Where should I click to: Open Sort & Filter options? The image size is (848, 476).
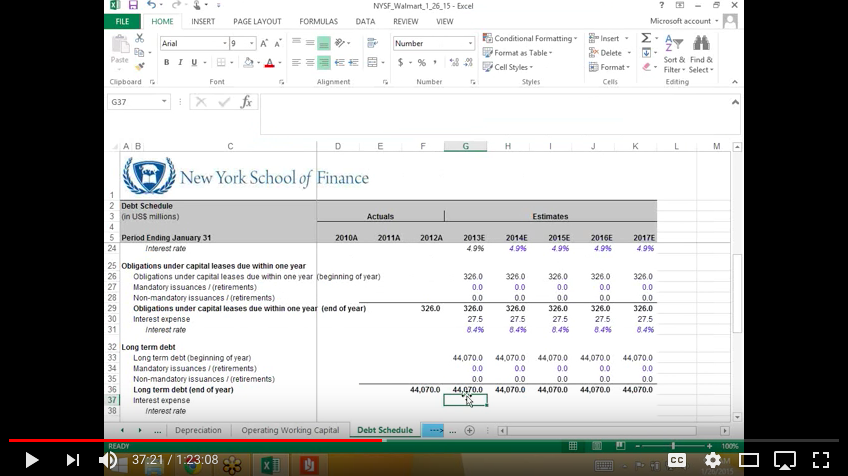point(674,54)
